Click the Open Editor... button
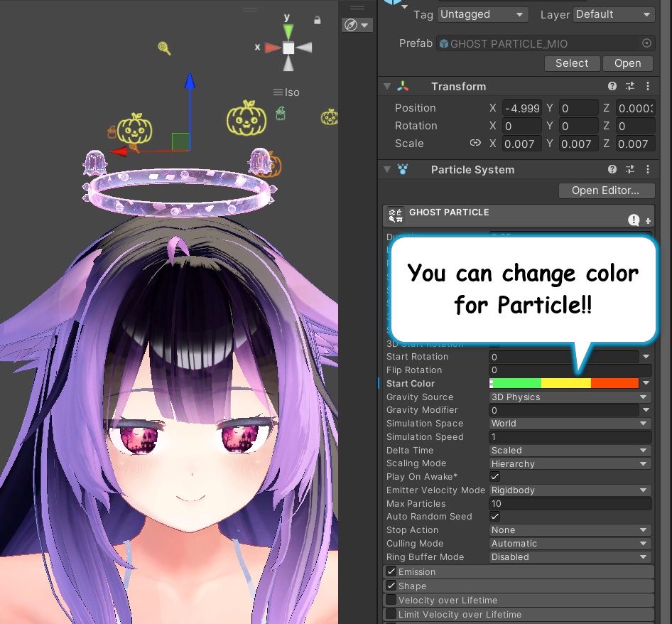The image size is (672, 624). pos(607,190)
